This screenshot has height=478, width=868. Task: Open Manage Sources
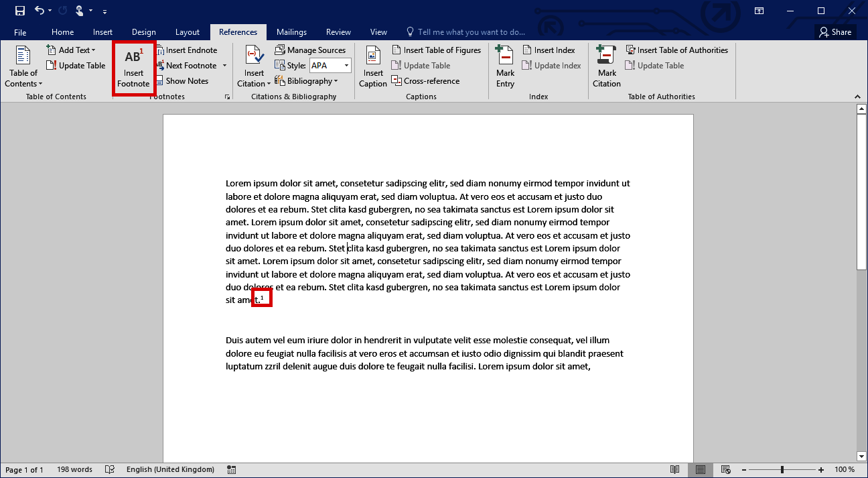tap(311, 50)
